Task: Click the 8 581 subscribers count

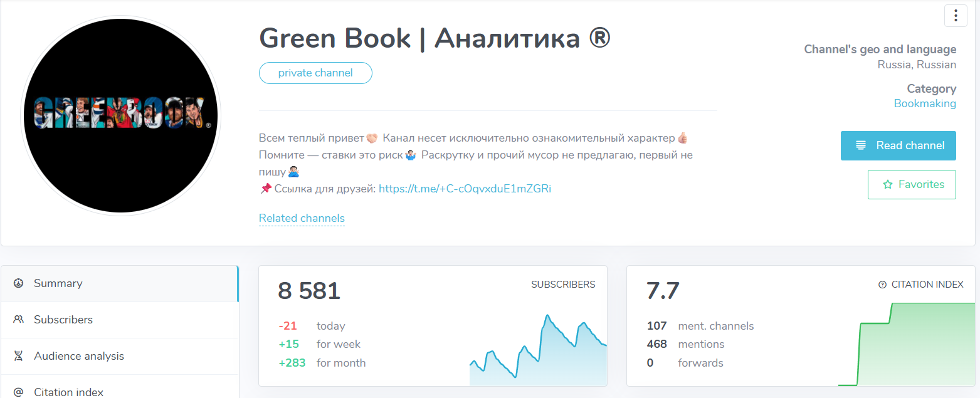Action: [309, 291]
